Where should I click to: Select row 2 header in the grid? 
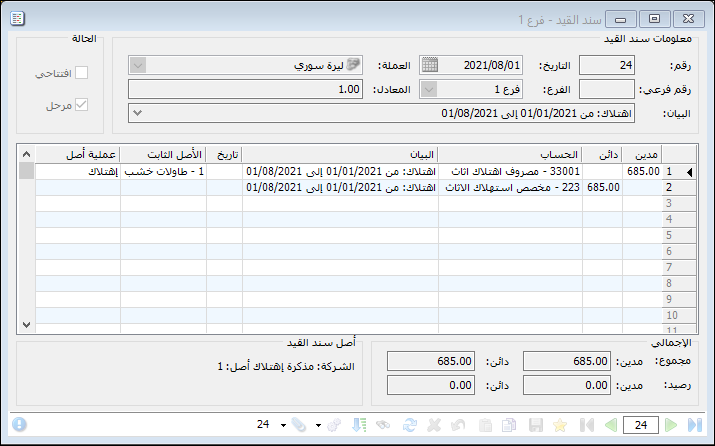pyautogui.click(x=679, y=187)
